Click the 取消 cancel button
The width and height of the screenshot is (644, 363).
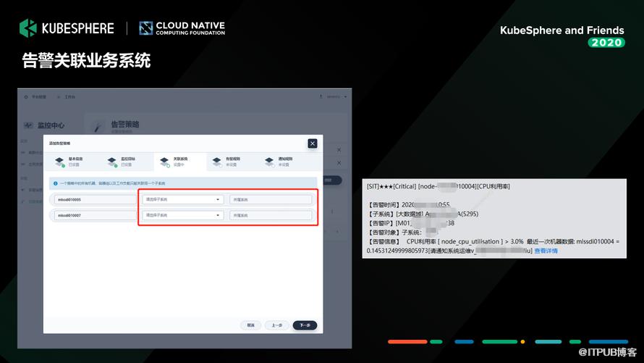click(x=250, y=325)
